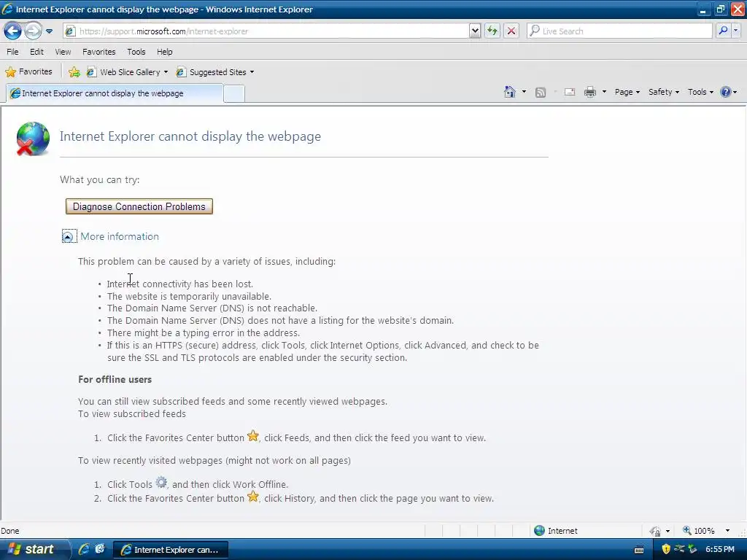Collapse the More information expander arrow

[69, 237]
